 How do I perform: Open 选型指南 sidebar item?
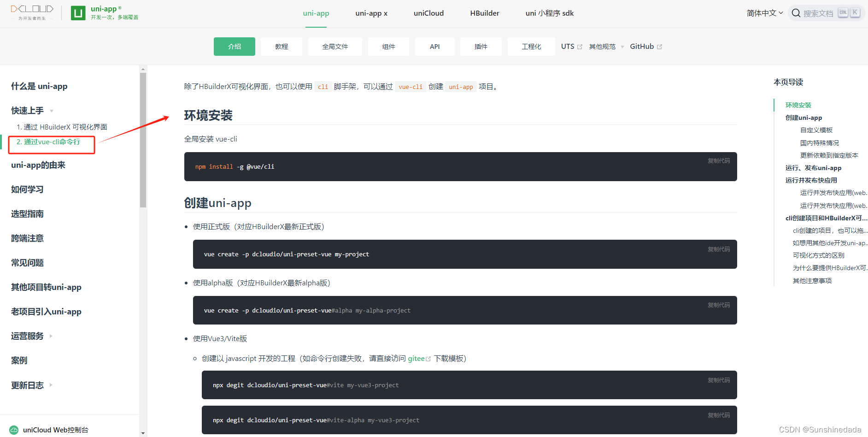tap(27, 214)
